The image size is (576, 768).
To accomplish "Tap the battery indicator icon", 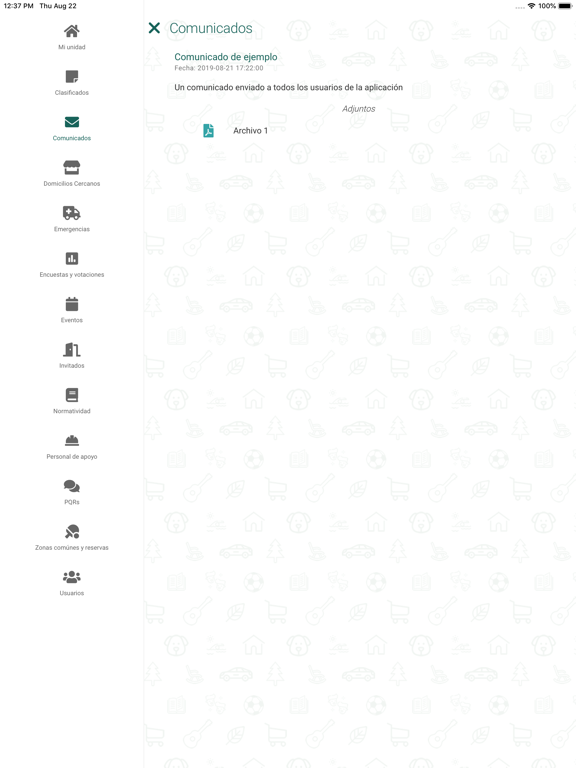I will [x=565, y=6].
